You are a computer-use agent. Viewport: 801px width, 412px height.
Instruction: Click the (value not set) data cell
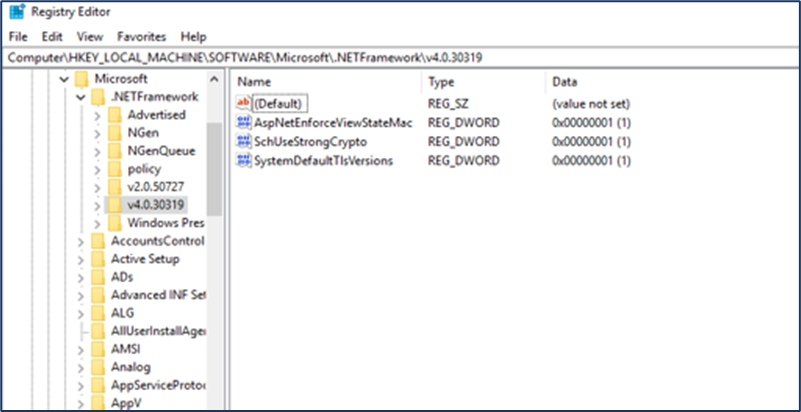click(591, 104)
